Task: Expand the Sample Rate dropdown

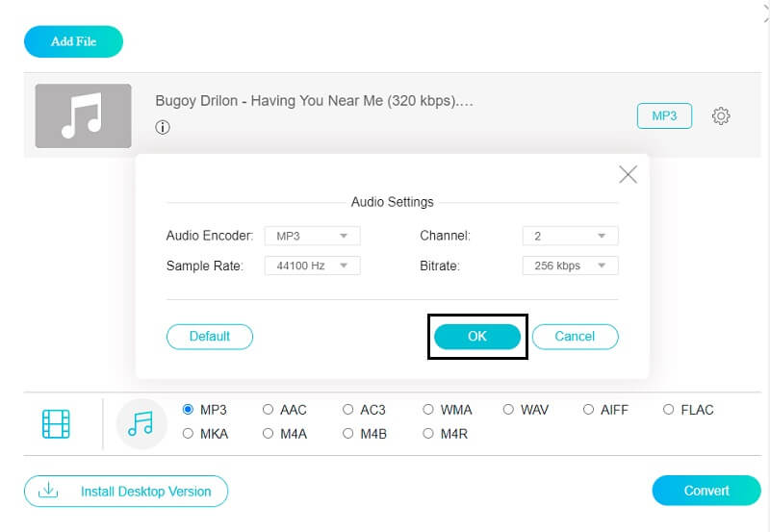Action: 312,266
